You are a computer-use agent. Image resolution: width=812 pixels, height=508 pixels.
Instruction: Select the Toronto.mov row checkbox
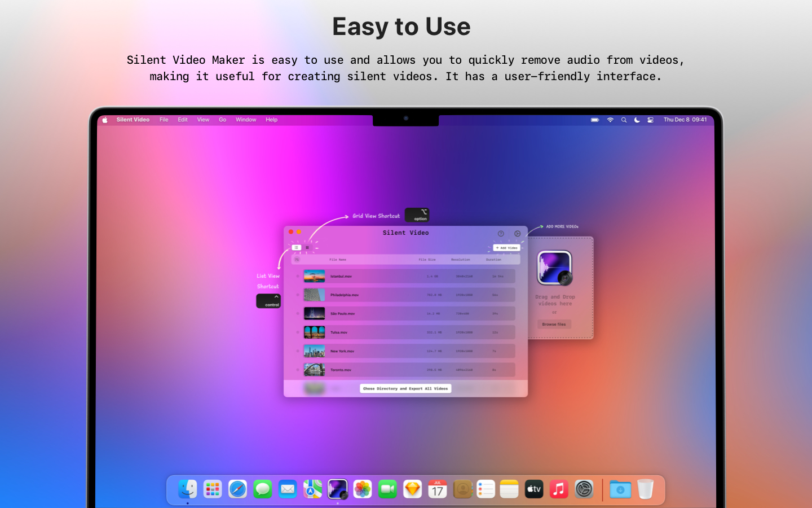[298, 370]
